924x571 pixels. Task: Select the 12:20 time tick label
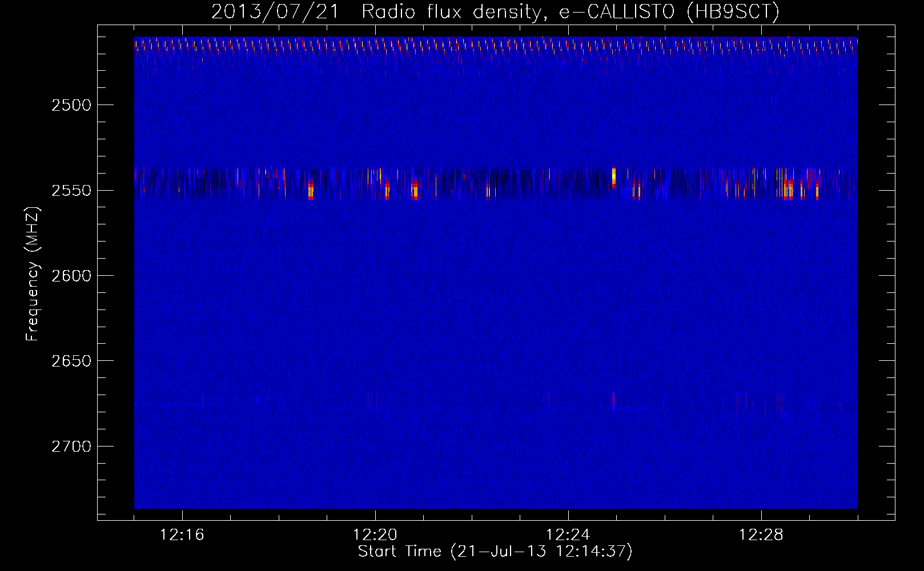click(x=375, y=535)
